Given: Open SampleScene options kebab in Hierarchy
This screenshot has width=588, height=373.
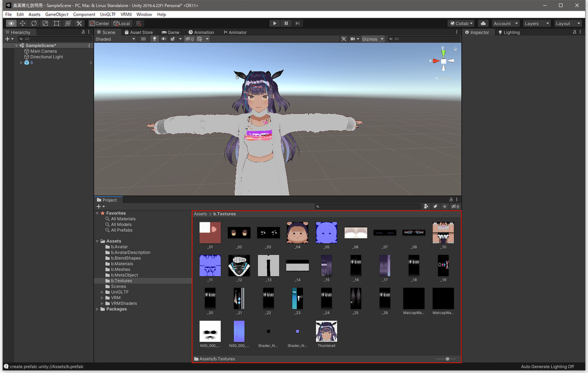Looking at the screenshot, I should 89,46.
